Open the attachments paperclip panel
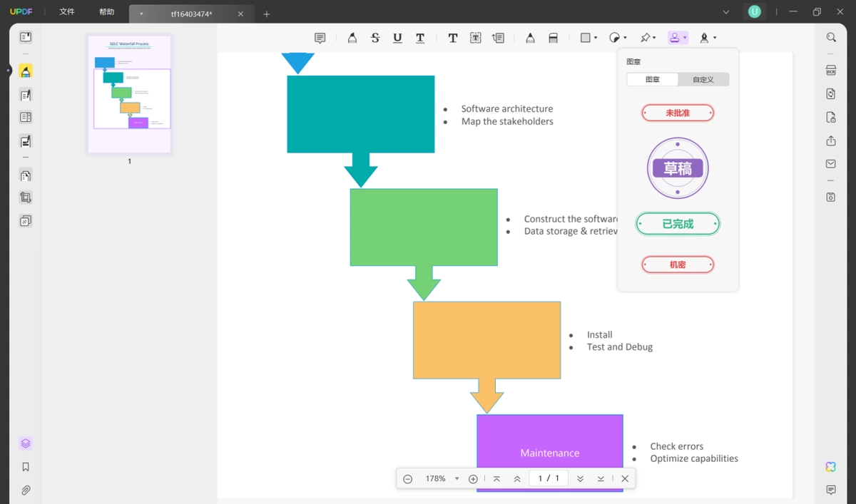 (26, 490)
